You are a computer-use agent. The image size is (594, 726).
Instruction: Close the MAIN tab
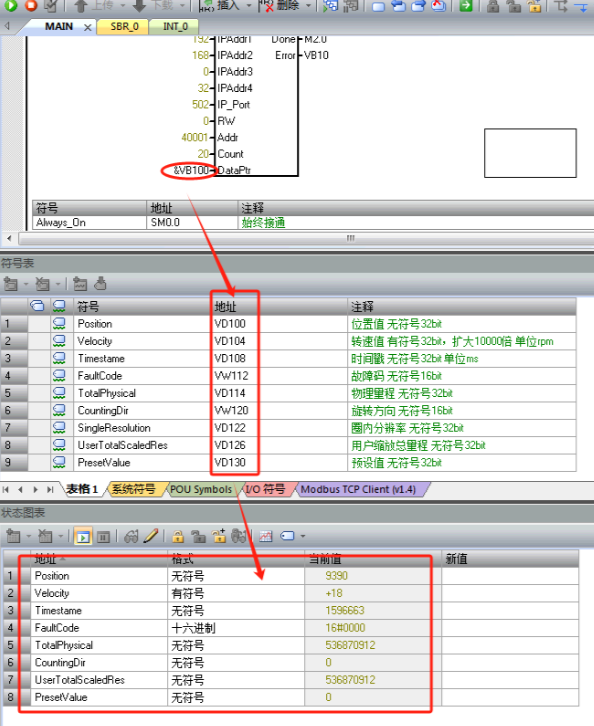tap(88, 27)
